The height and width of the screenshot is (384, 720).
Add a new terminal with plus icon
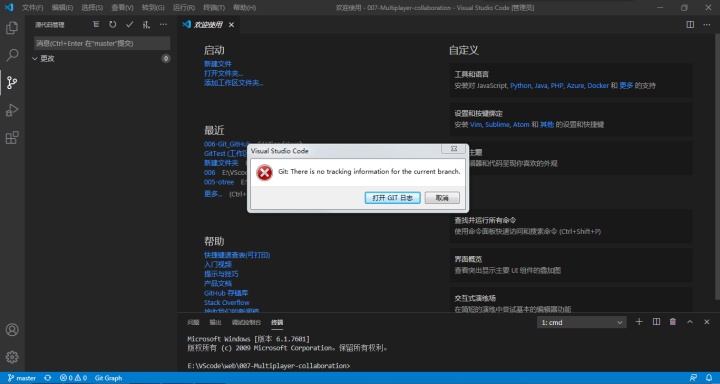pos(639,322)
